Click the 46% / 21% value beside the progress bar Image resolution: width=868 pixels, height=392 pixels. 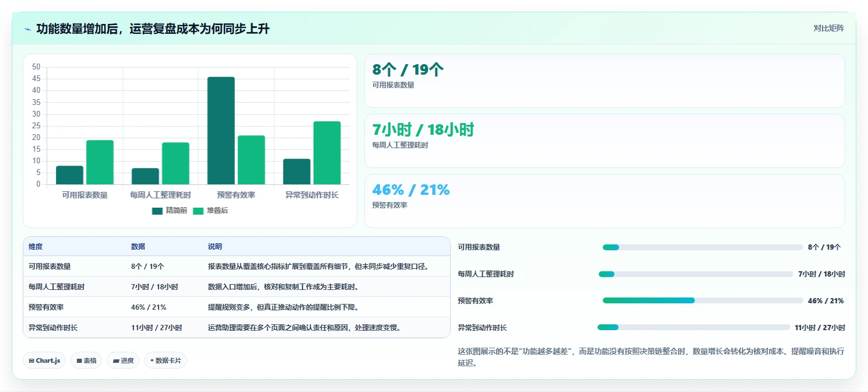click(x=825, y=301)
